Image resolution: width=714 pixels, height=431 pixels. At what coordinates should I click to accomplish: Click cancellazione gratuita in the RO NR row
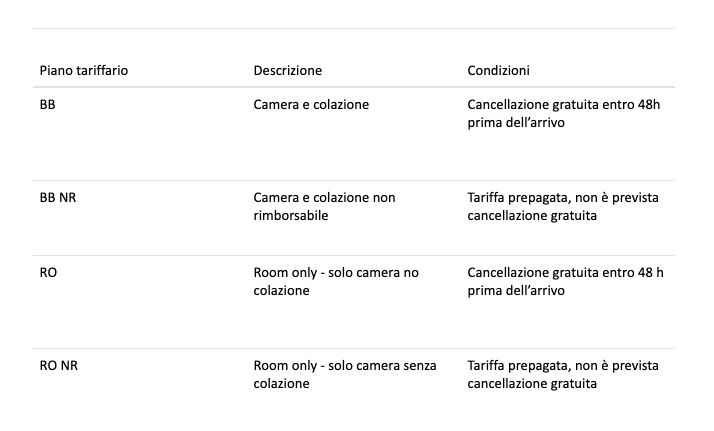tap(532, 384)
